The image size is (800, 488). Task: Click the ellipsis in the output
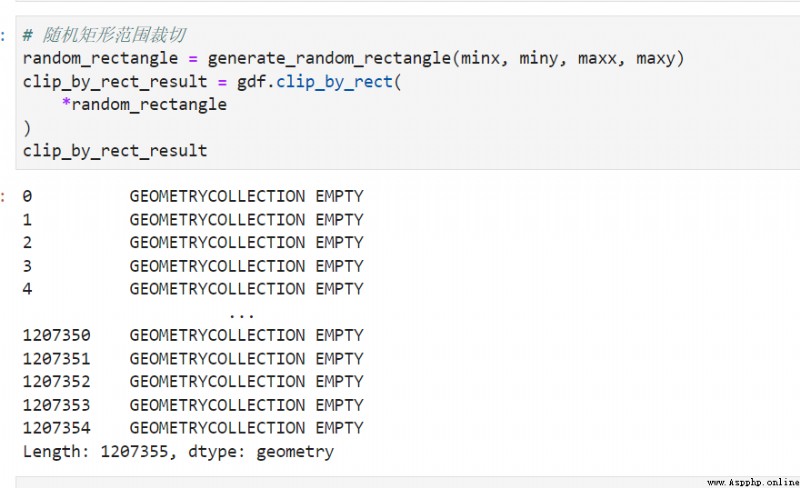click(241, 315)
